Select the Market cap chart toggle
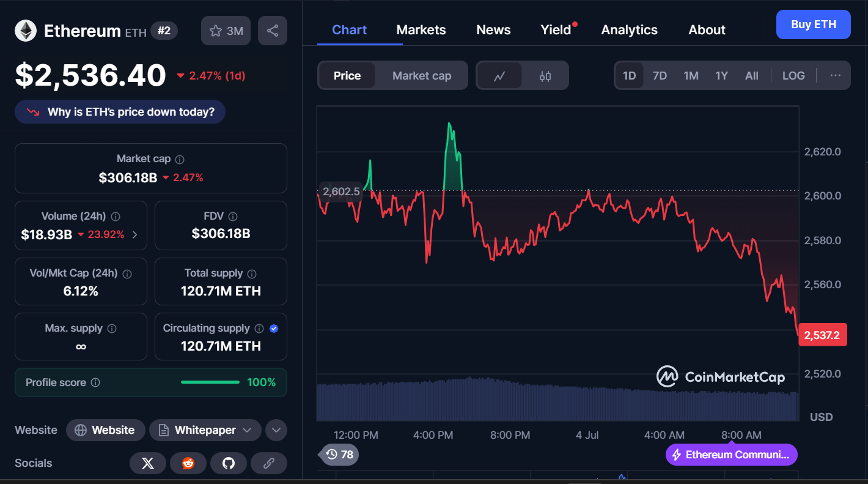This screenshot has height=484, width=868. 422,76
